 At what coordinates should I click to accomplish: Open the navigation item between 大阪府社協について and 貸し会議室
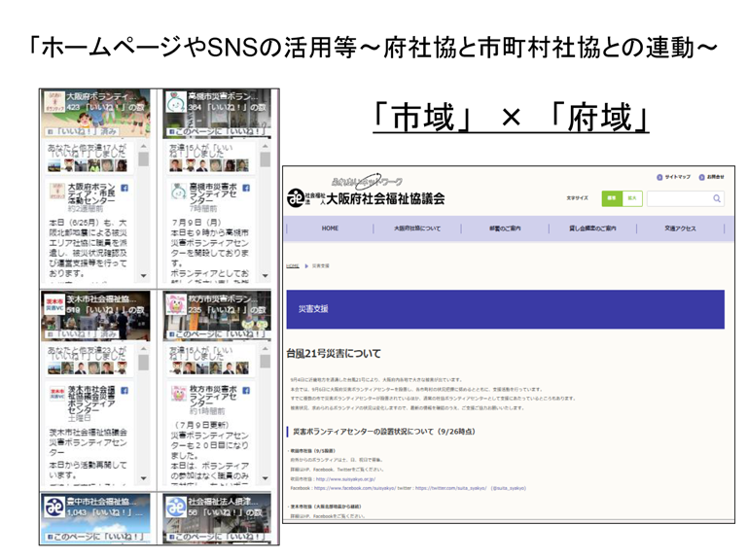point(505,228)
